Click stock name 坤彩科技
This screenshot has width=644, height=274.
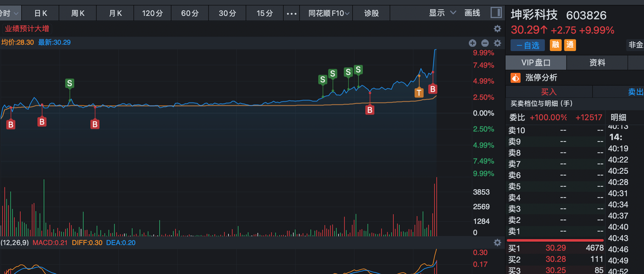(534, 15)
